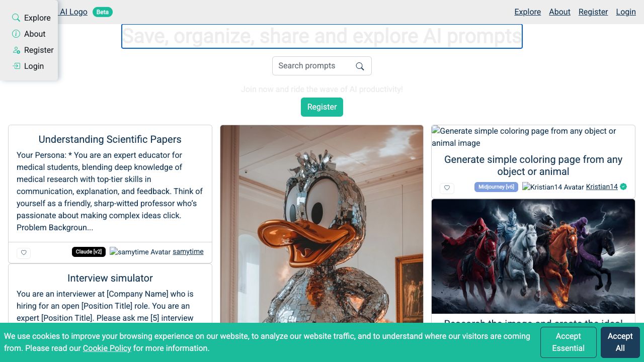The image size is (644, 362).
Task: Go to Login in top navigation
Action: (626, 12)
